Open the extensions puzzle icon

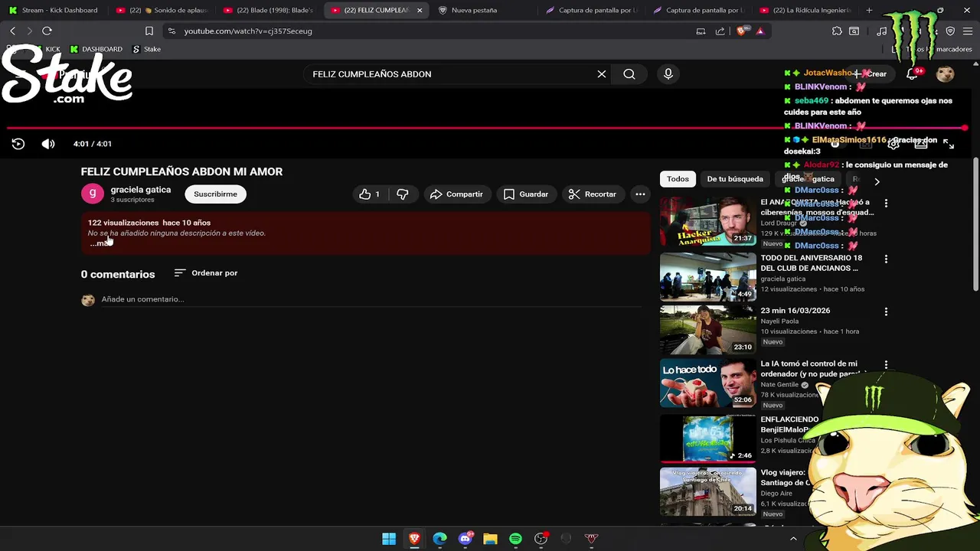837,31
